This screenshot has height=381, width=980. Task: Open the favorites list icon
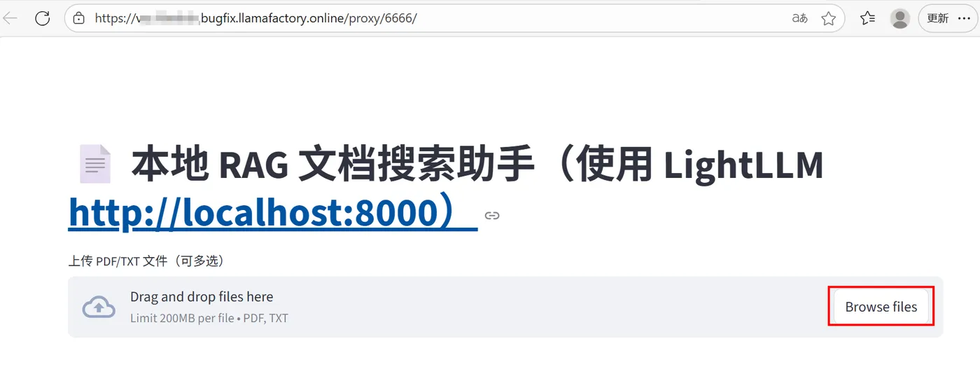point(867,18)
